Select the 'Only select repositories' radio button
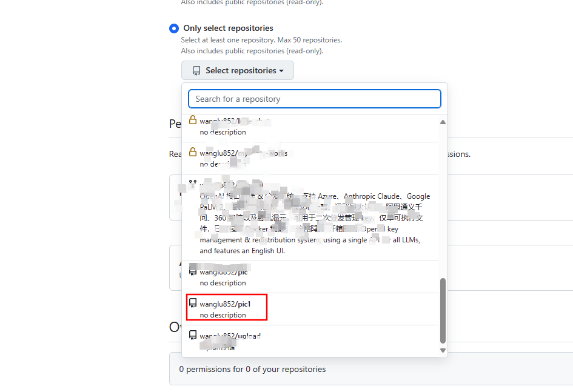 click(174, 28)
